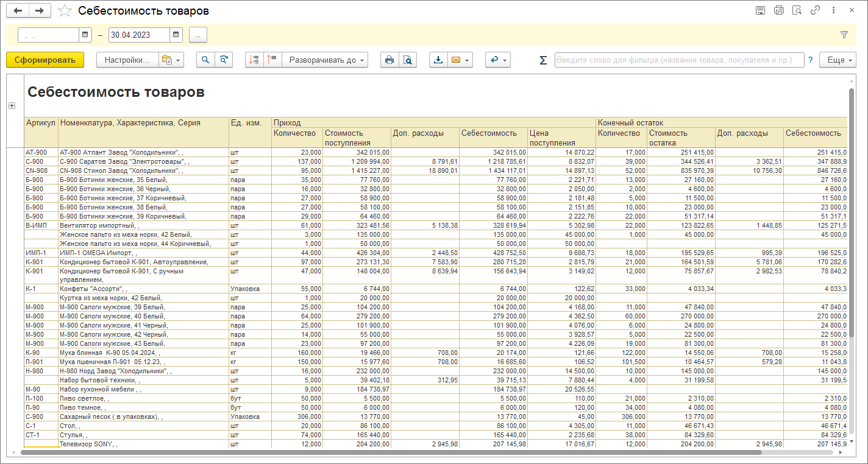Open calendar for the start date field
Screen dimensions: 868x464
[85, 35]
